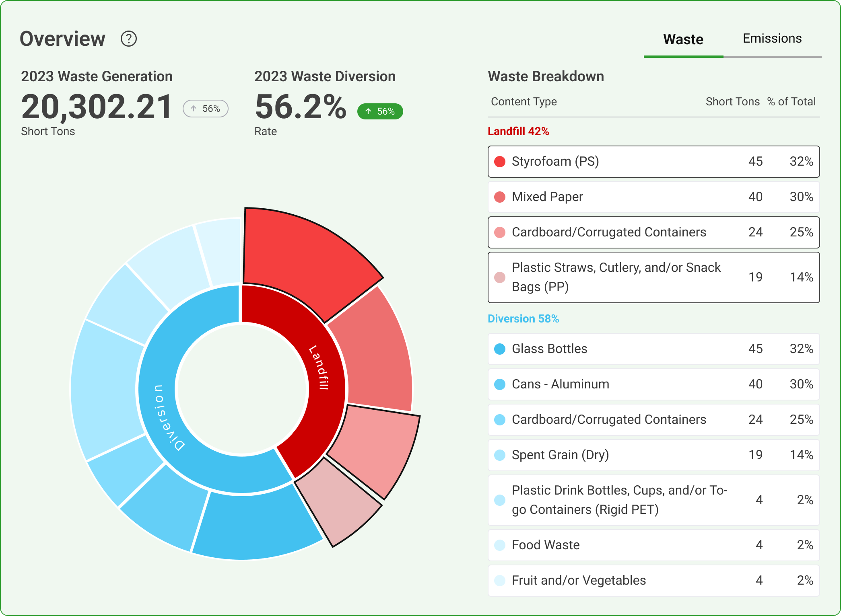The height and width of the screenshot is (616, 841).
Task: Select the Fruit and/or Vegetables row
Action: coord(653,581)
